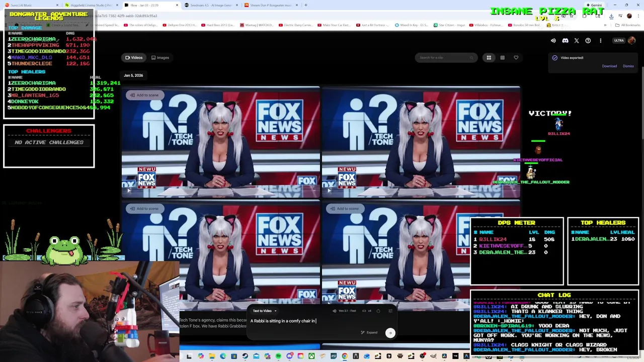The width and height of the screenshot is (644, 362).
Task: Add bottom-right Fox News clip to scene
Action: [344, 209]
